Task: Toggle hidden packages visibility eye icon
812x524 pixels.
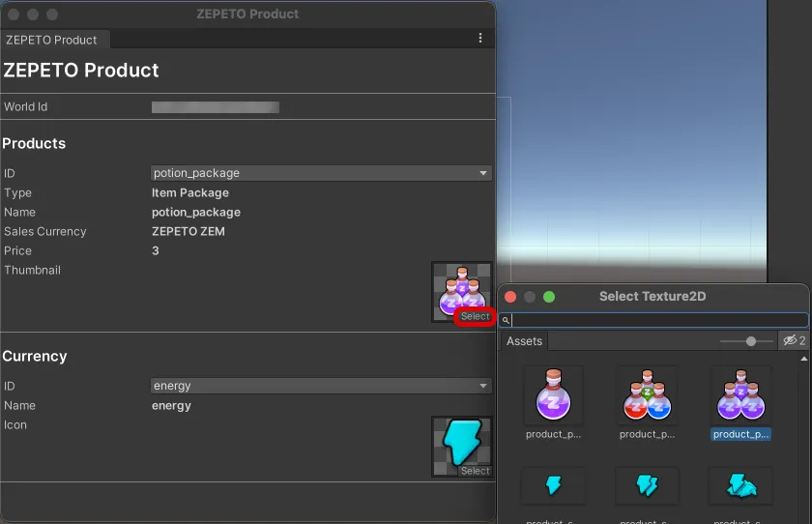Action: coord(794,340)
